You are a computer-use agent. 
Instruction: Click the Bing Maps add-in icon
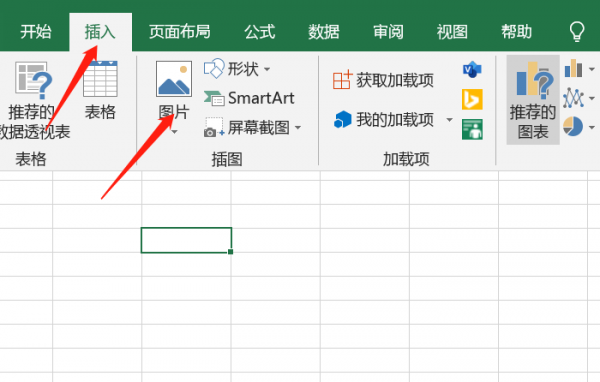pyautogui.click(x=472, y=100)
